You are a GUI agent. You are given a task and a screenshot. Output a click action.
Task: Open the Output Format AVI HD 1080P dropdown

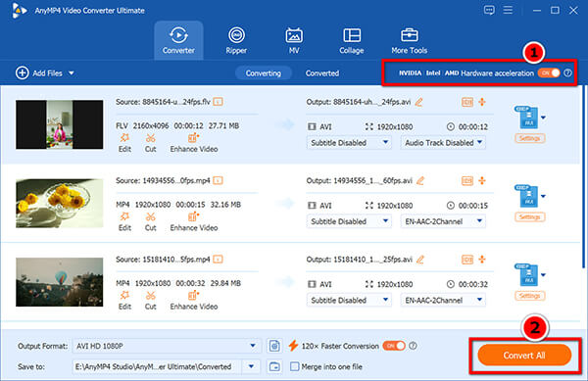(x=166, y=346)
